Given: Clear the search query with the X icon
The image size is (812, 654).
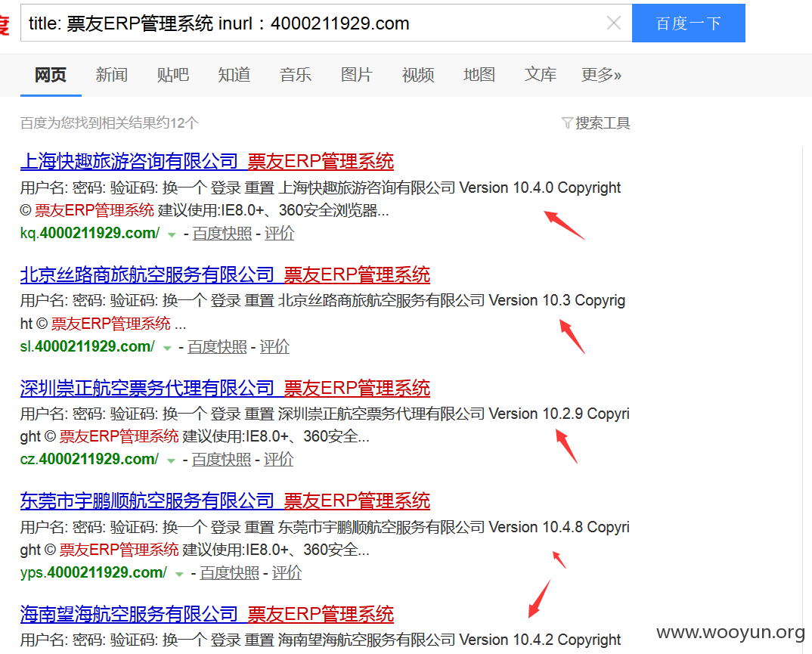Looking at the screenshot, I should [x=614, y=23].
